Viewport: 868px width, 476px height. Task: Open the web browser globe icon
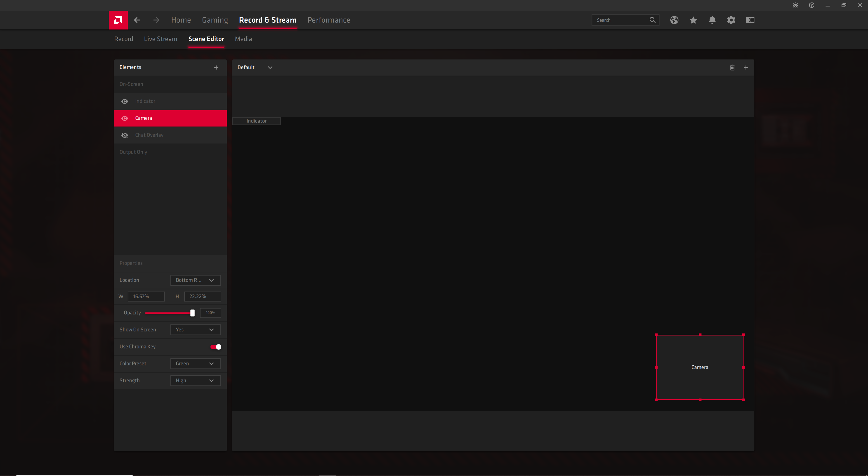pyautogui.click(x=674, y=20)
